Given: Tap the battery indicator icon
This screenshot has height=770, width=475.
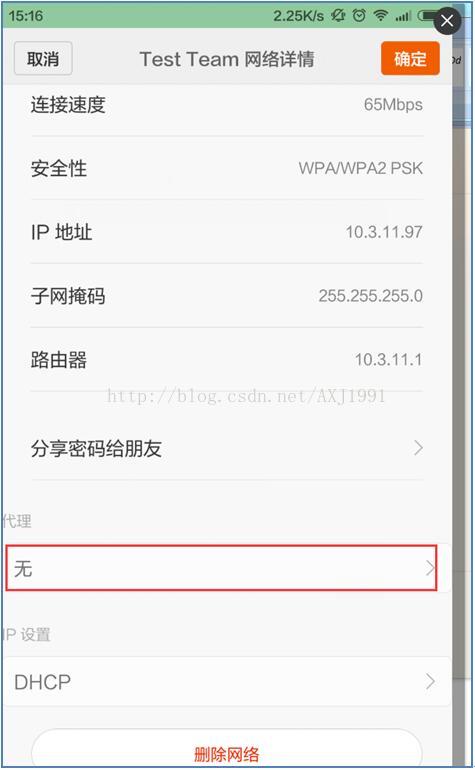Looking at the screenshot, I should (x=425, y=16).
